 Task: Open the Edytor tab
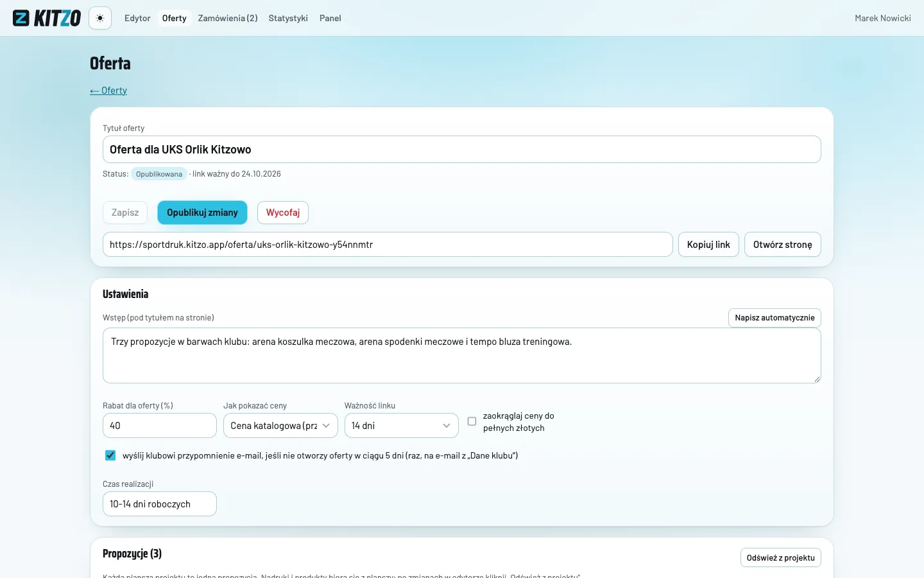click(x=137, y=18)
